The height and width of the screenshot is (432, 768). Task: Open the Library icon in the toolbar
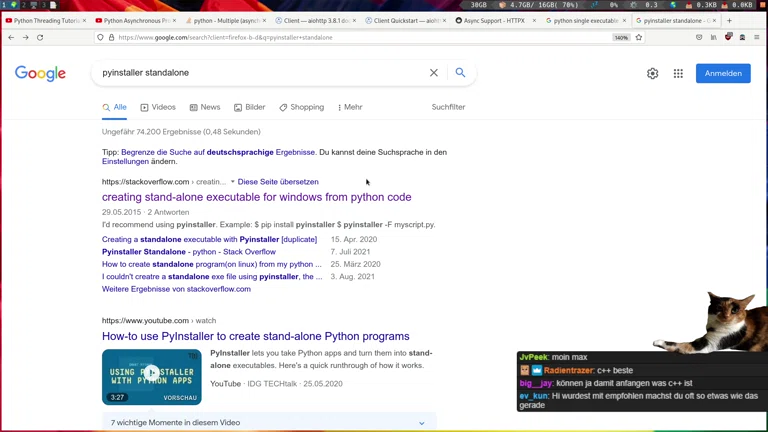[714, 37]
